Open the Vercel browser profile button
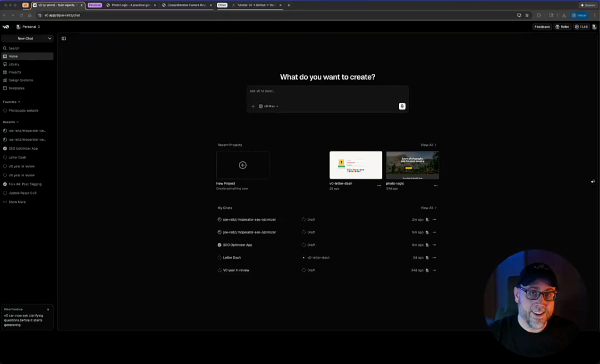The height and width of the screenshot is (364, 600). tap(579, 15)
